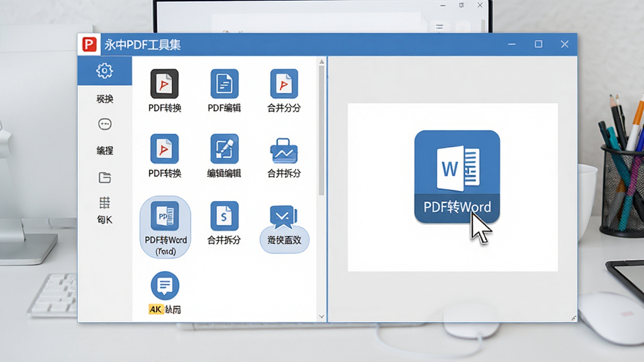This screenshot has width=644, height=362.
Task: Open the 合并拆分 briefcase chart tool
Action: (x=284, y=151)
